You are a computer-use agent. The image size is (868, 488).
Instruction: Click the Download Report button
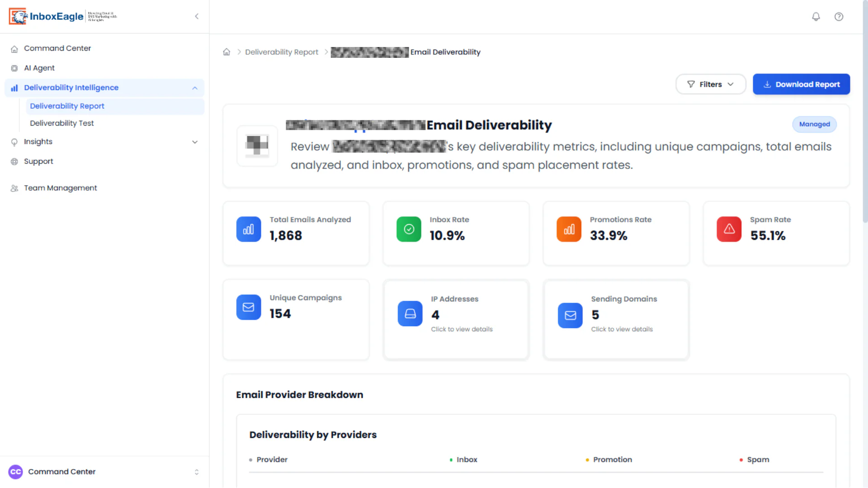(x=801, y=84)
